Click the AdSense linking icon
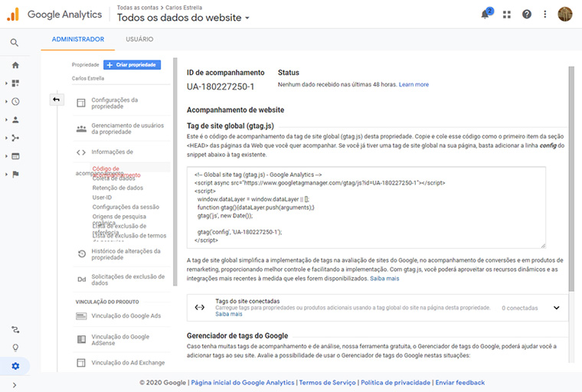The height and width of the screenshot is (392, 582). [x=81, y=340]
